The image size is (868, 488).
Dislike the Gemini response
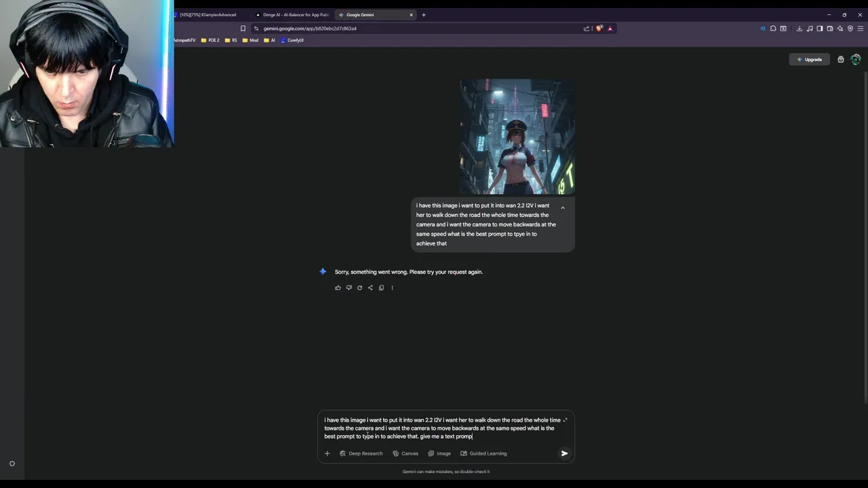pyautogui.click(x=349, y=288)
